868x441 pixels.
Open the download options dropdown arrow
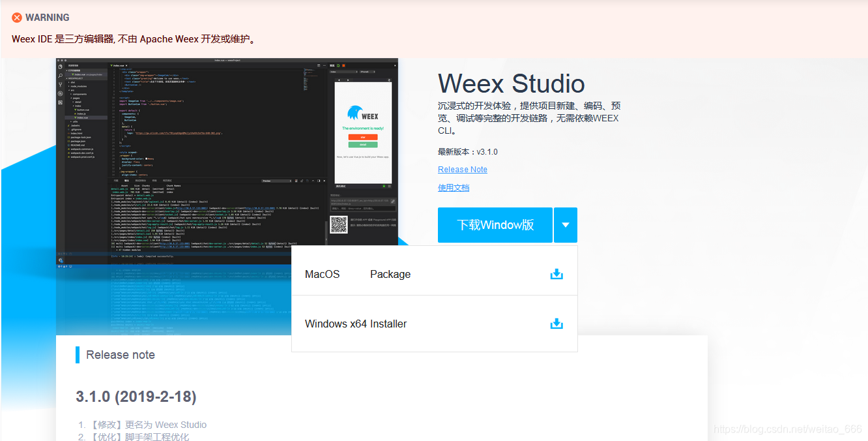point(566,225)
